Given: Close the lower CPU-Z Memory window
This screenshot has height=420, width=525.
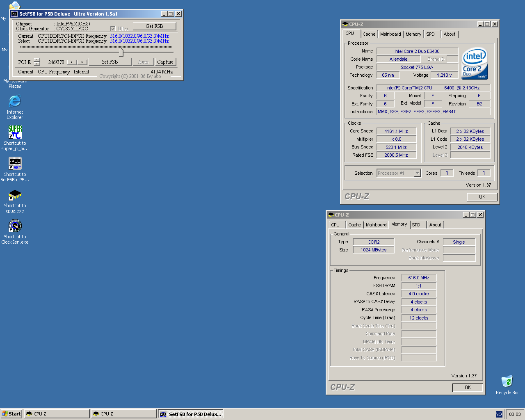Looking at the screenshot, I should point(480,215).
